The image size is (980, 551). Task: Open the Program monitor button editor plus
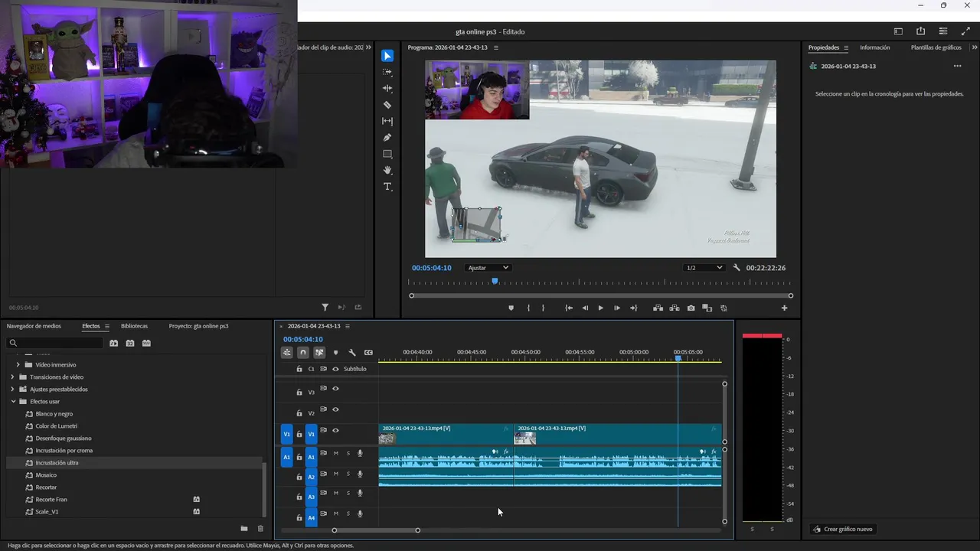[x=784, y=308]
